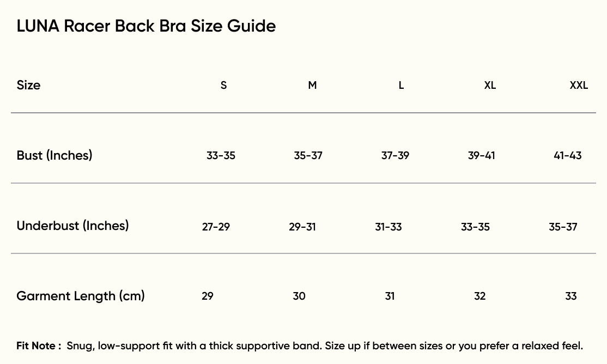The height and width of the screenshot is (364, 607).
Task: Click the Fit Note label
Action: click(38, 345)
